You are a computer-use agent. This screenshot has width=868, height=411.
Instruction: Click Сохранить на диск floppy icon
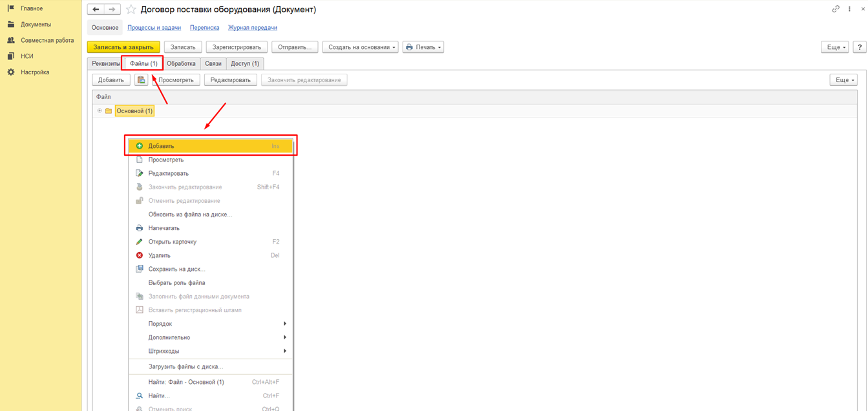point(140,269)
